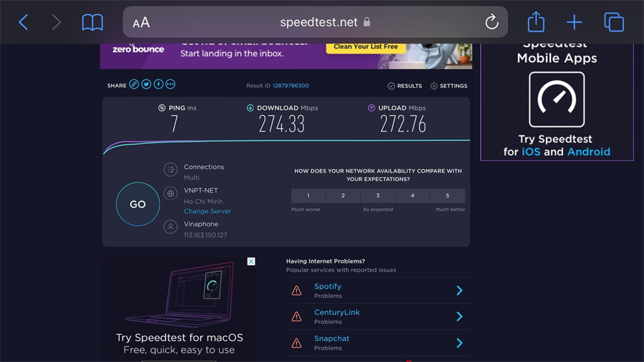Expand the CenturyLink row chevron

pyautogui.click(x=459, y=316)
